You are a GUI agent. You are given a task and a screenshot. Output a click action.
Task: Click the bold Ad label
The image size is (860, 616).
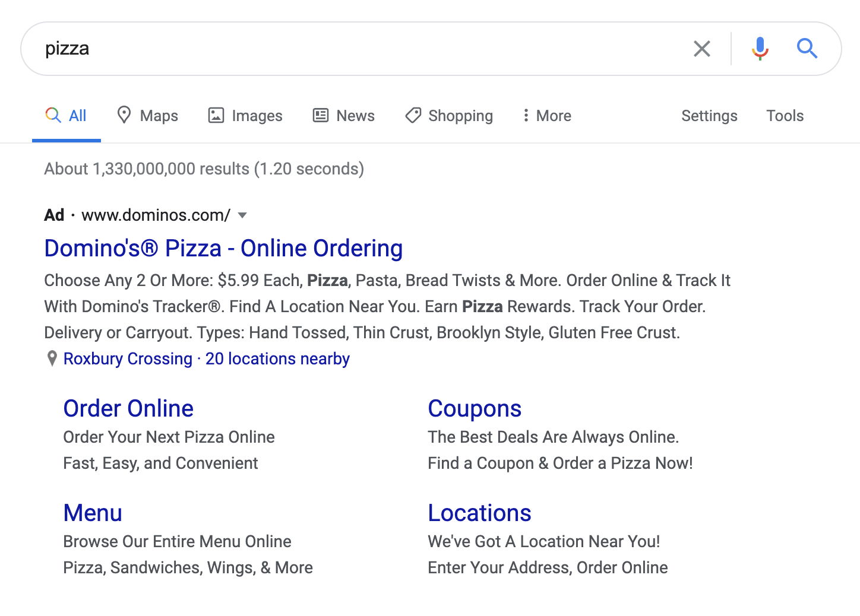coord(54,215)
